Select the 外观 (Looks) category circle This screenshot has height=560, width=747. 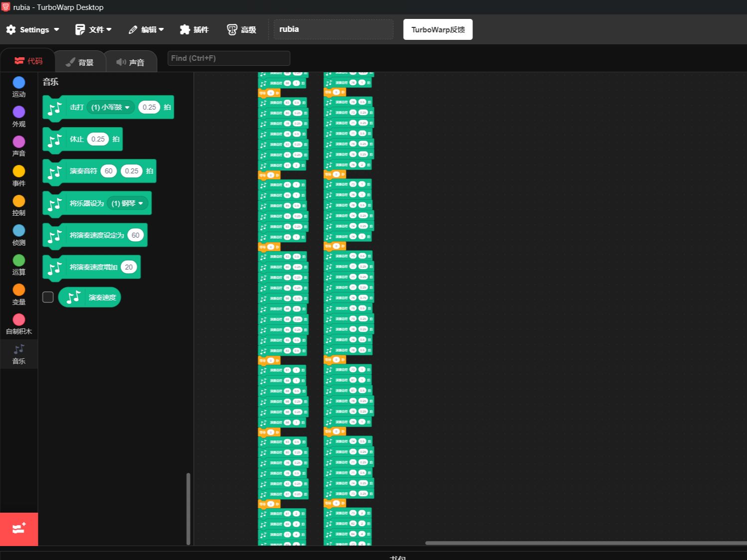19,112
